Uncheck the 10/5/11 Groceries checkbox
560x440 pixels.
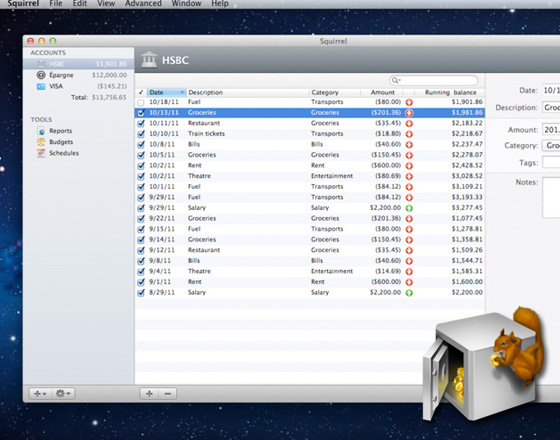pos(141,155)
